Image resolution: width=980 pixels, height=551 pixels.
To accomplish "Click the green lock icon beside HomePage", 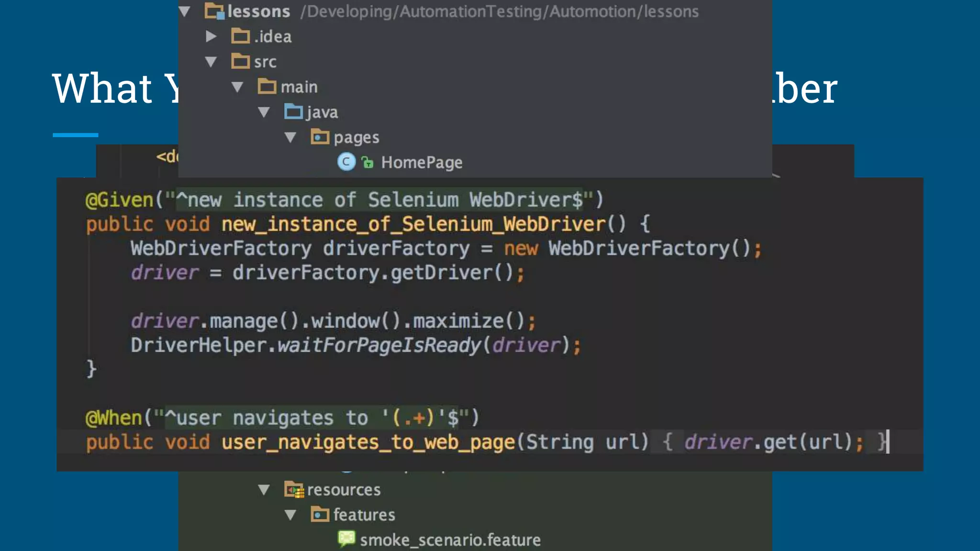I will 367,163.
